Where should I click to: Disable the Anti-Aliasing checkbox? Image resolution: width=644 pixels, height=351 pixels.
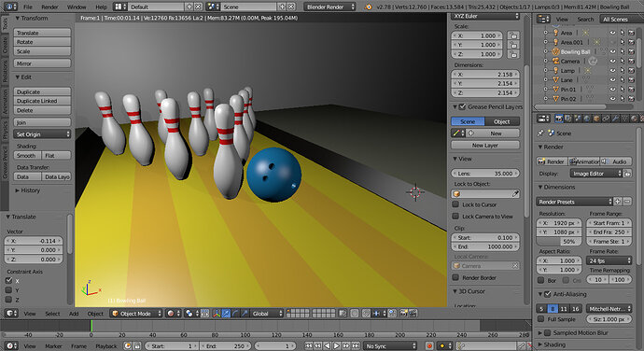point(548,294)
